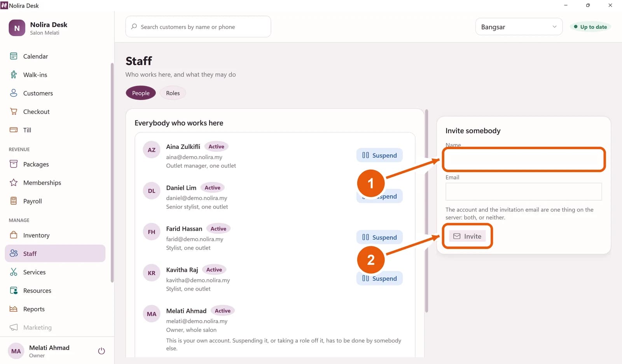Open the Walk-ins menu item
622x364 pixels.
(x=55, y=75)
